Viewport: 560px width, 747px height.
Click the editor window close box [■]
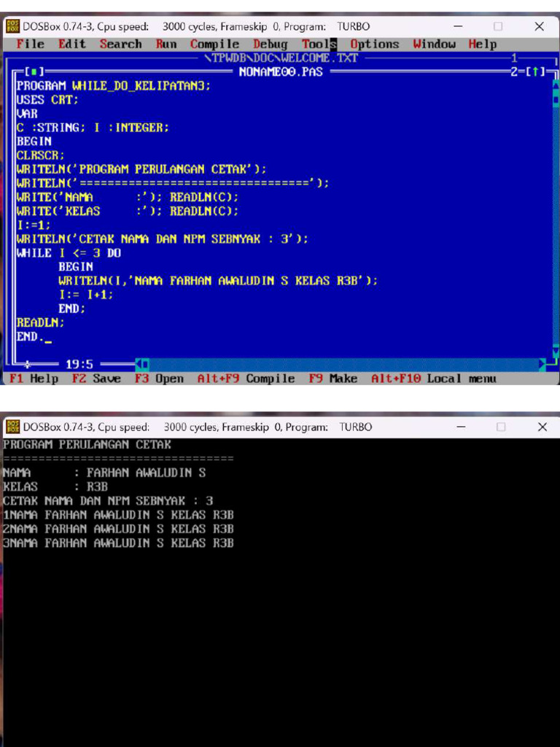tap(34, 72)
